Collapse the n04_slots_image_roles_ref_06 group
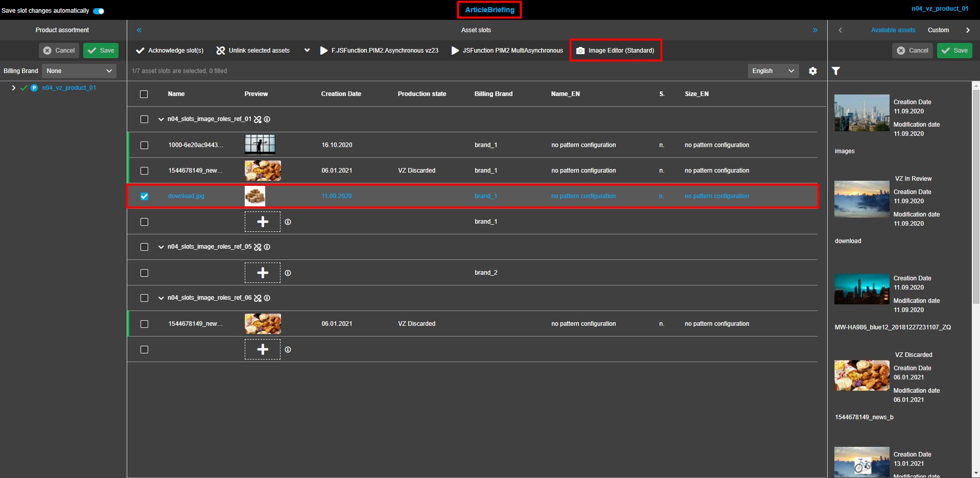 (x=161, y=298)
